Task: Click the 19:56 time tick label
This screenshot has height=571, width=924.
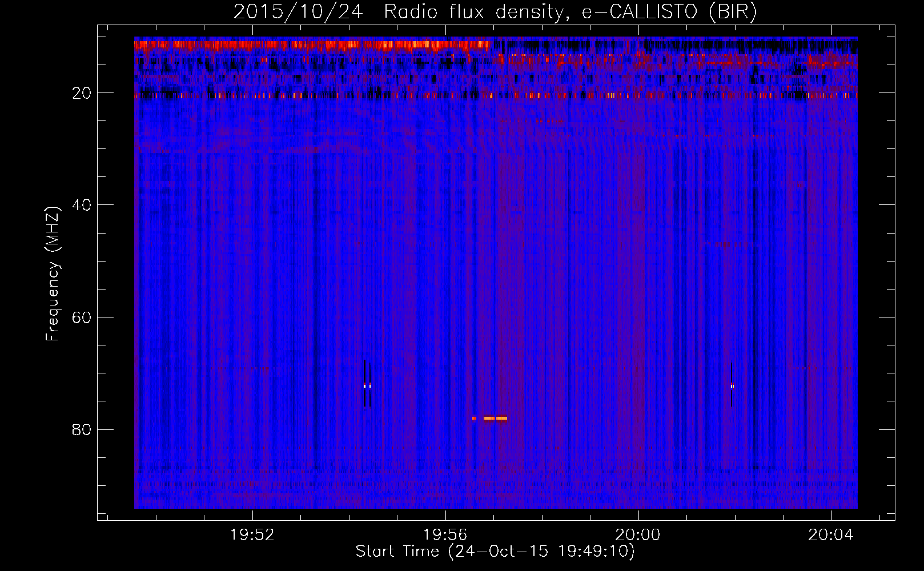Action: pyautogui.click(x=445, y=535)
